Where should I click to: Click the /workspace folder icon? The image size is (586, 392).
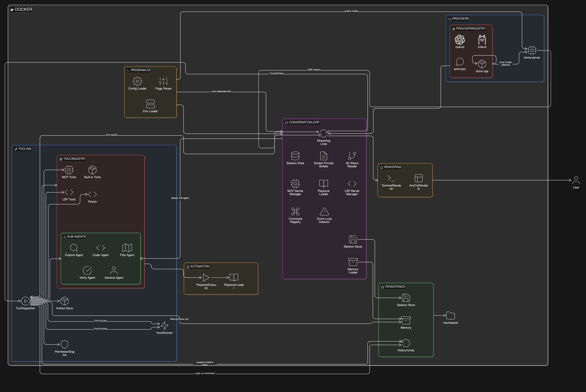[450, 316]
